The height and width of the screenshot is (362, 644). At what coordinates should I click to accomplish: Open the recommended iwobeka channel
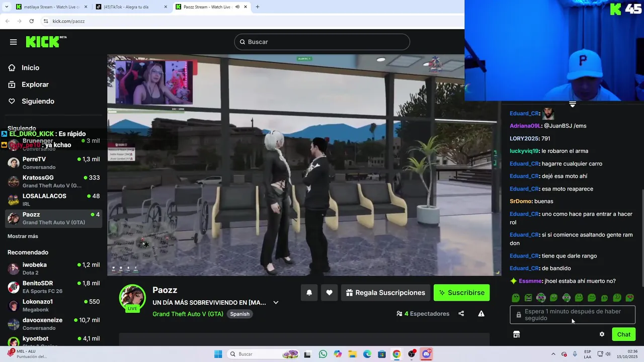tap(53, 268)
